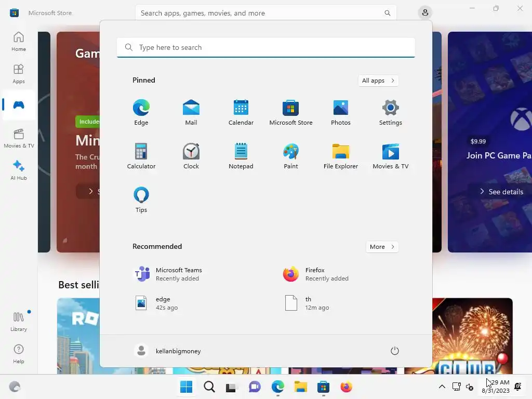Viewport: 532px width, 399px height.
Task: Launch the Calculator app
Action: pos(141,156)
